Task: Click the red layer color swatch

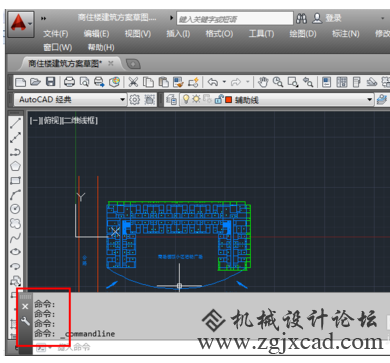Action: [x=229, y=99]
